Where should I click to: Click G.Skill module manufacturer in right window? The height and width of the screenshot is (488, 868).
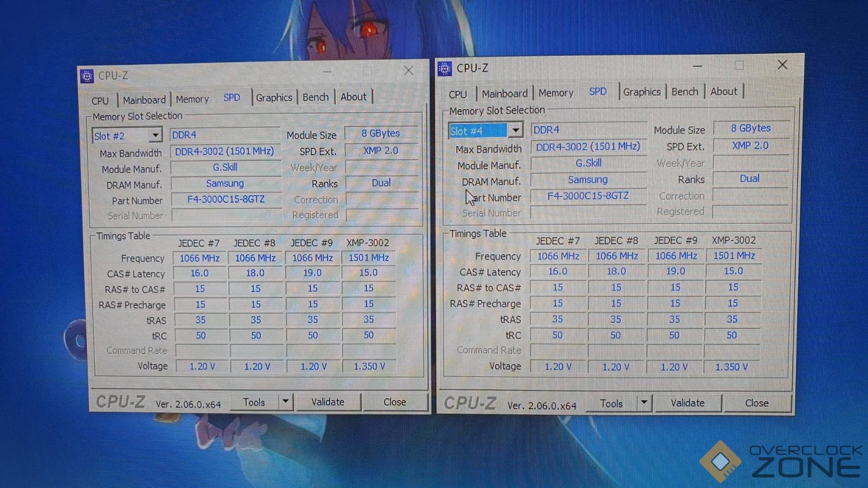[x=588, y=163]
